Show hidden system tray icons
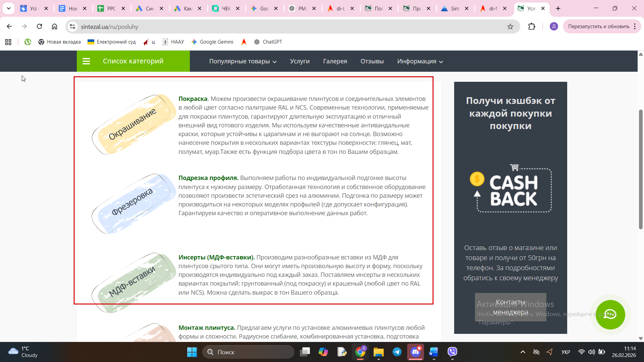This screenshot has width=644, height=362. pos(523,352)
